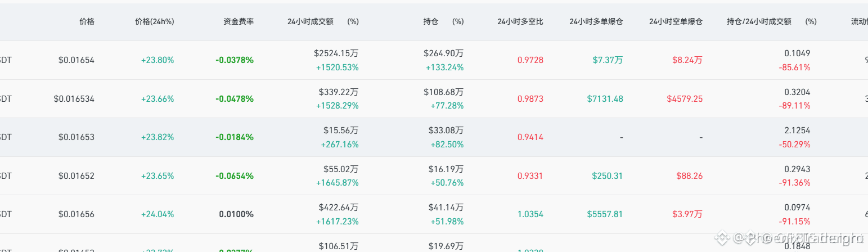Click the +24.04% price change value
The image size is (868, 252).
pos(158,214)
